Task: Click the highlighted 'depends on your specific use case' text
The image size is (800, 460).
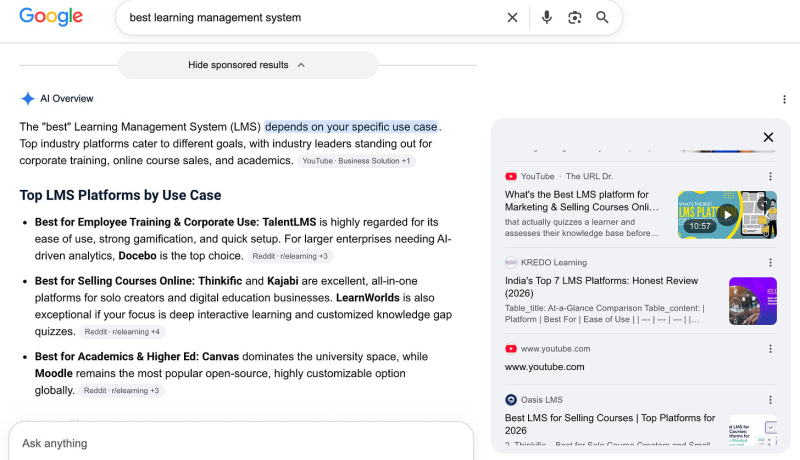Action: tap(351, 127)
